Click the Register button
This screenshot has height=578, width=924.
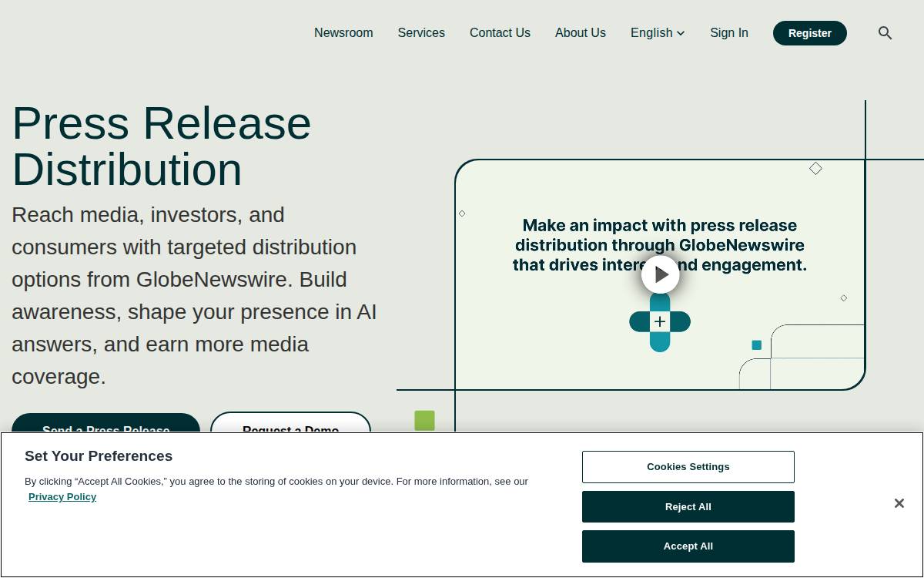pos(810,33)
